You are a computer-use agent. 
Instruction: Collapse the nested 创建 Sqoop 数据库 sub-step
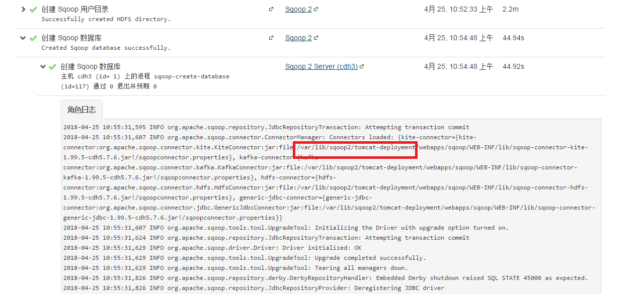coord(43,66)
